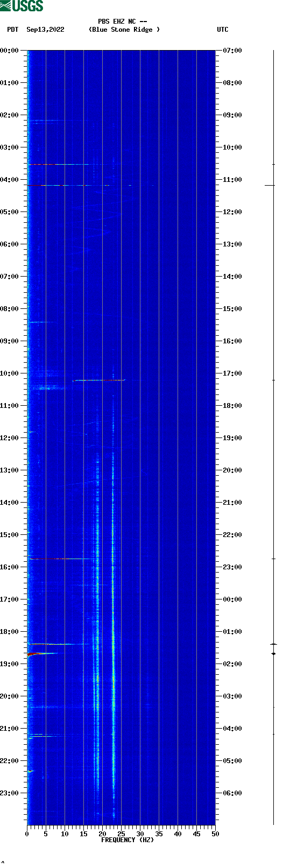Click the 10 Hz frequency tick label
This screenshot has height=868, width=297.
tap(65, 834)
